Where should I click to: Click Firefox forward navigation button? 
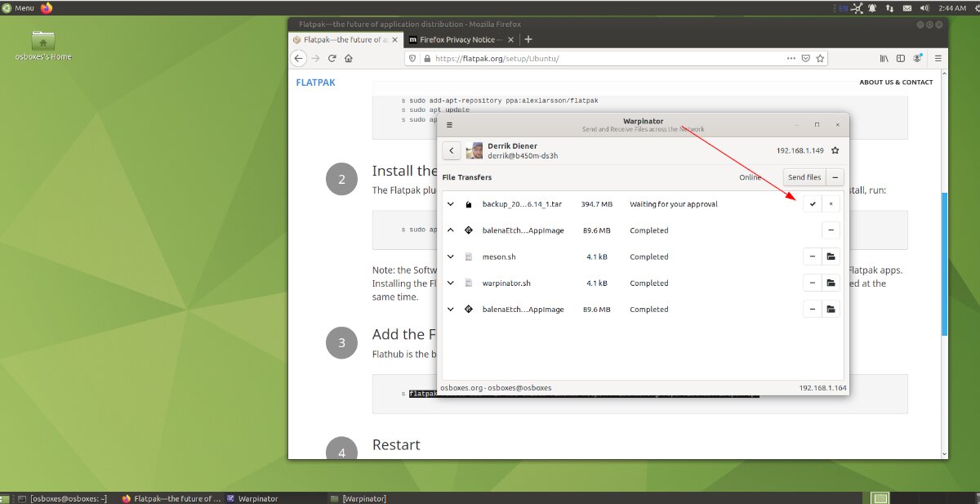(316, 58)
